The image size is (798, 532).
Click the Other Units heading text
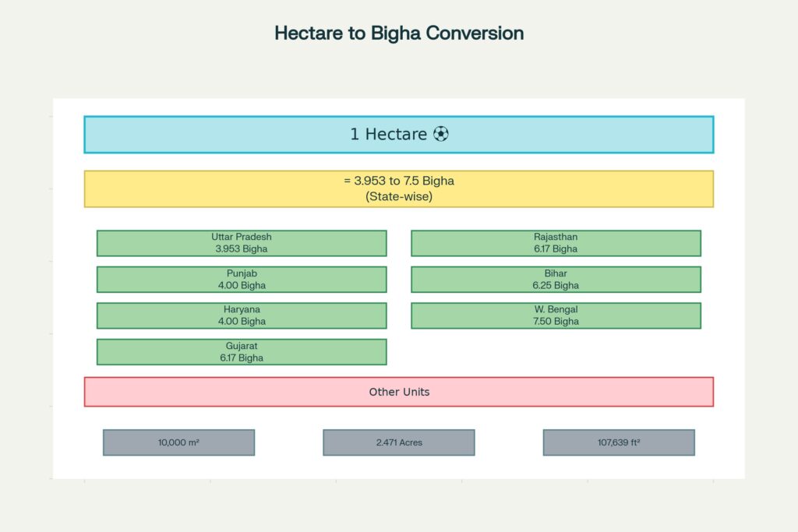click(398, 392)
